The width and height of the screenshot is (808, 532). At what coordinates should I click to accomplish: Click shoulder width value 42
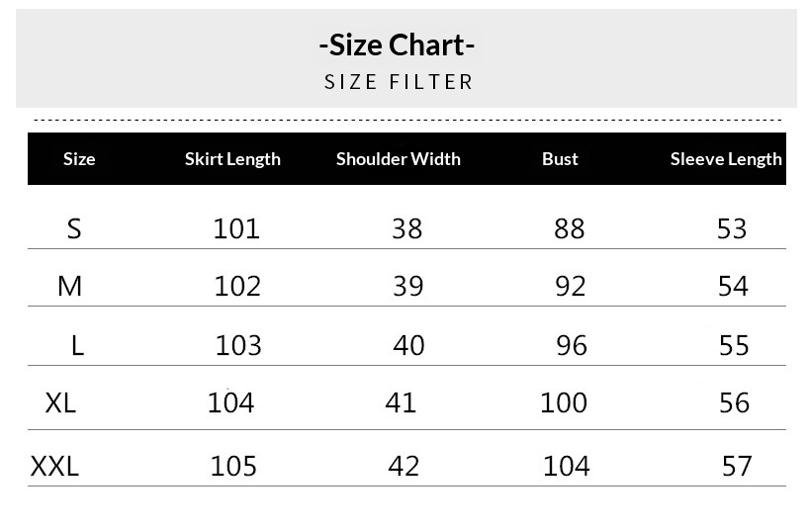tap(404, 466)
